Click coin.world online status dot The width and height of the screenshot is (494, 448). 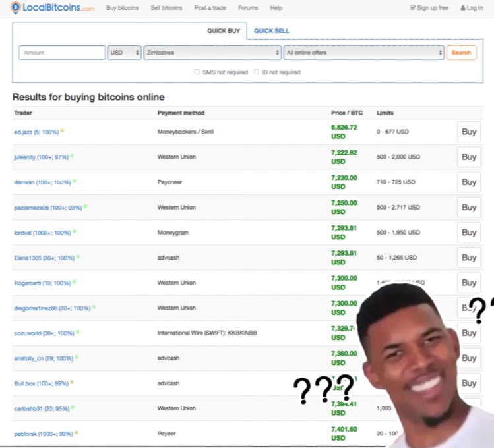78,332
